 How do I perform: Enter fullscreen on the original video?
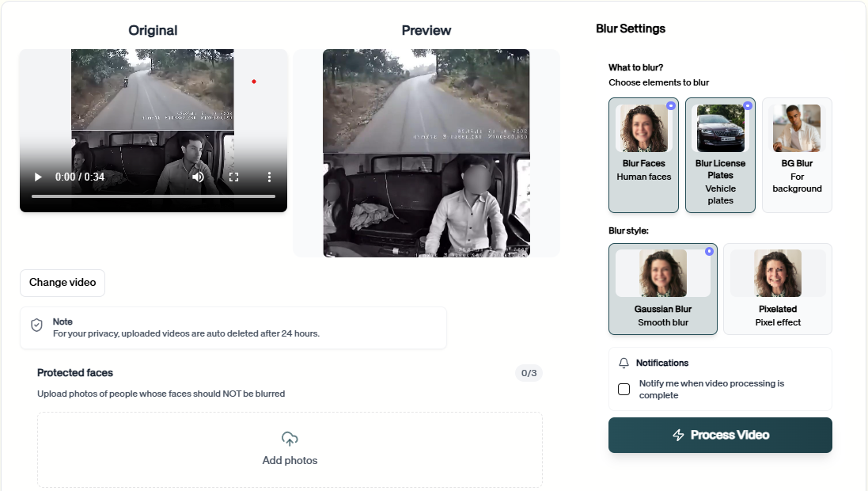[x=233, y=177]
